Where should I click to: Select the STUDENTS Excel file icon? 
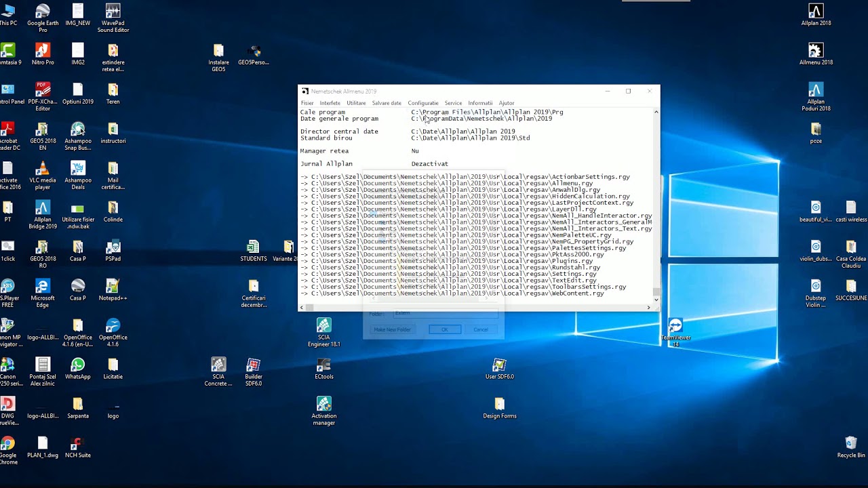254,251
